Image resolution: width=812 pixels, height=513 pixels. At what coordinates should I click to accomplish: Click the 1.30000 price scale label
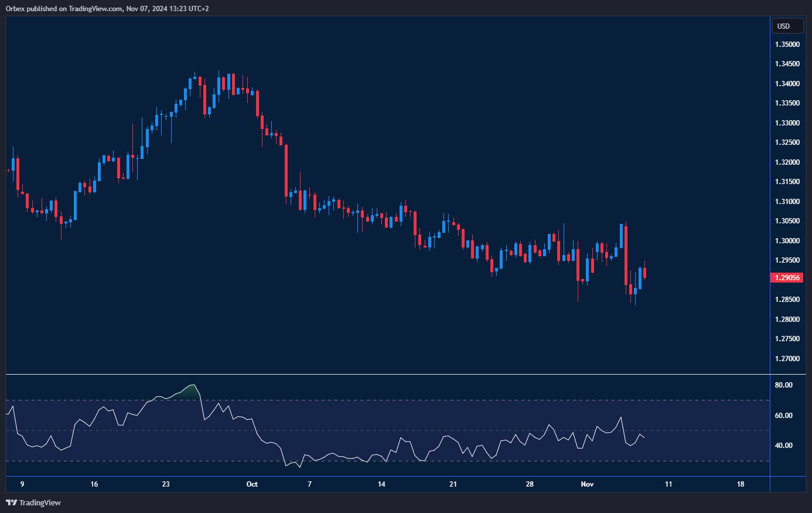pyautogui.click(x=787, y=241)
